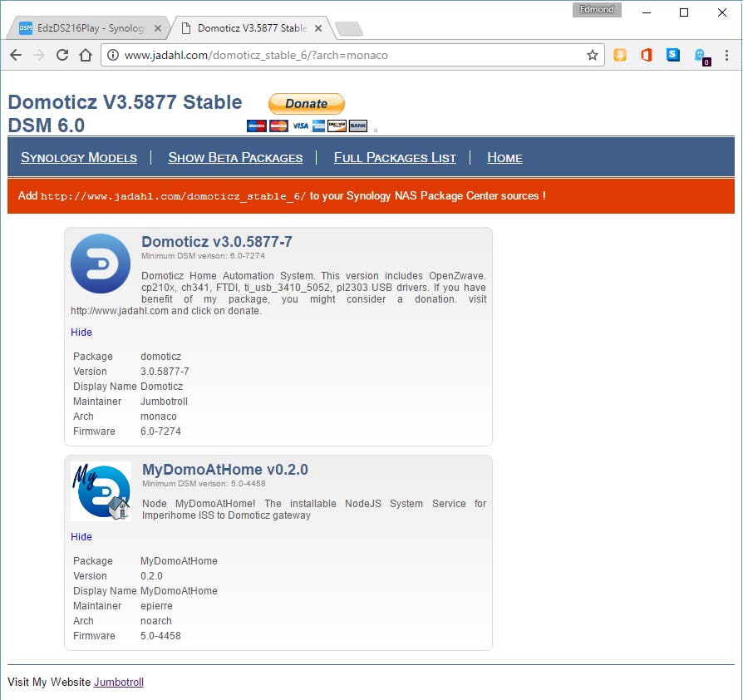Open the Office extension icon
Screen dimensions: 743x700
click(x=647, y=55)
